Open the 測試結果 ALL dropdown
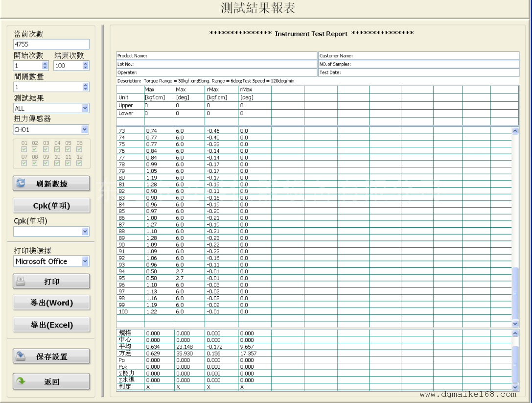Image resolution: width=532 pixels, height=403 pixels. pyautogui.click(x=85, y=108)
